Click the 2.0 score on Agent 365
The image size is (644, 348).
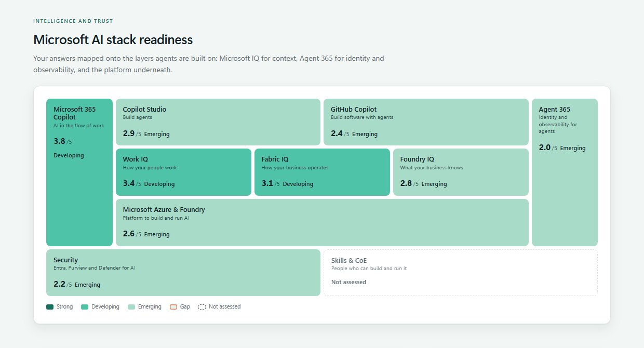pyautogui.click(x=545, y=148)
